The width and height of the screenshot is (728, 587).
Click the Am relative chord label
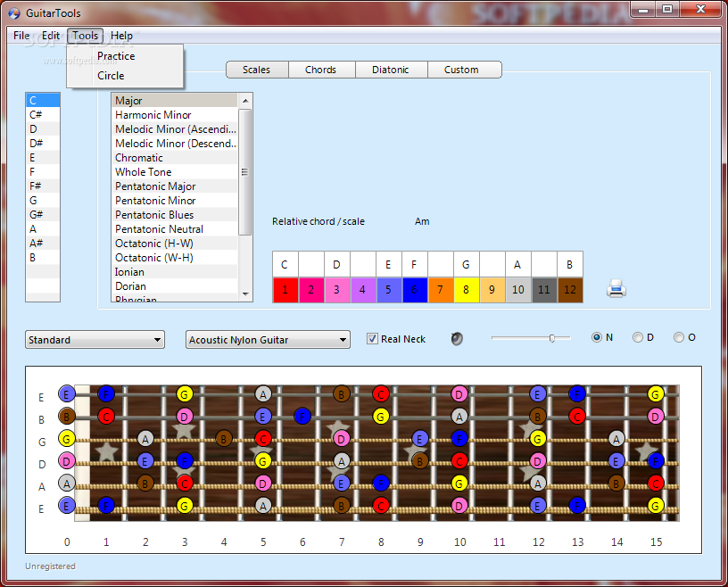coord(422,221)
